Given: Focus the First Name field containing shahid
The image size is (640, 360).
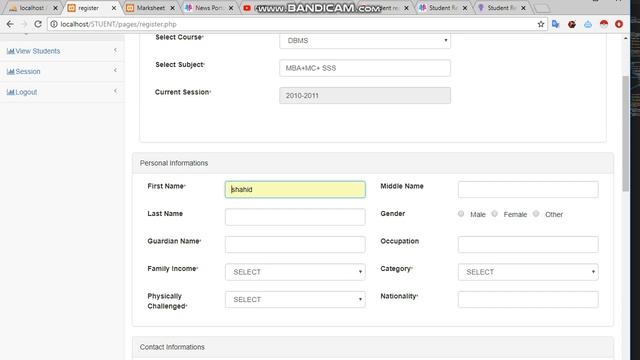Looking at the screenshot, I should [295, 189].
